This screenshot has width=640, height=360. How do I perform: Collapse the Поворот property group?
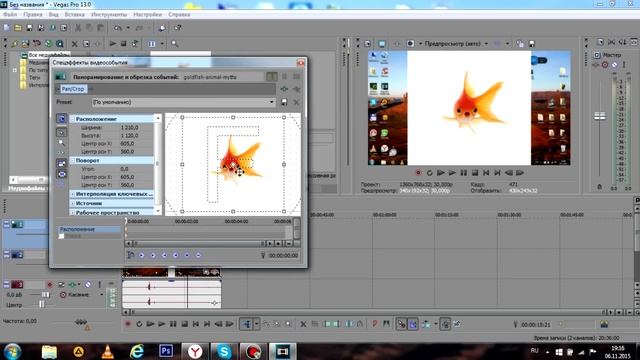(x=73, y=160)
